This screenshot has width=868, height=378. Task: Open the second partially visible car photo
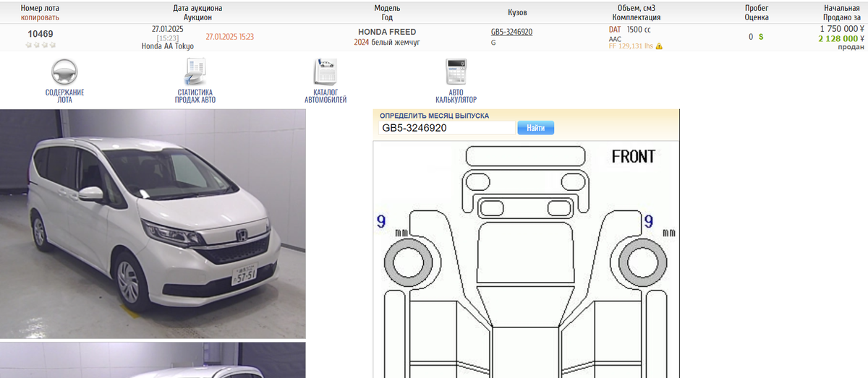point(153,360)
